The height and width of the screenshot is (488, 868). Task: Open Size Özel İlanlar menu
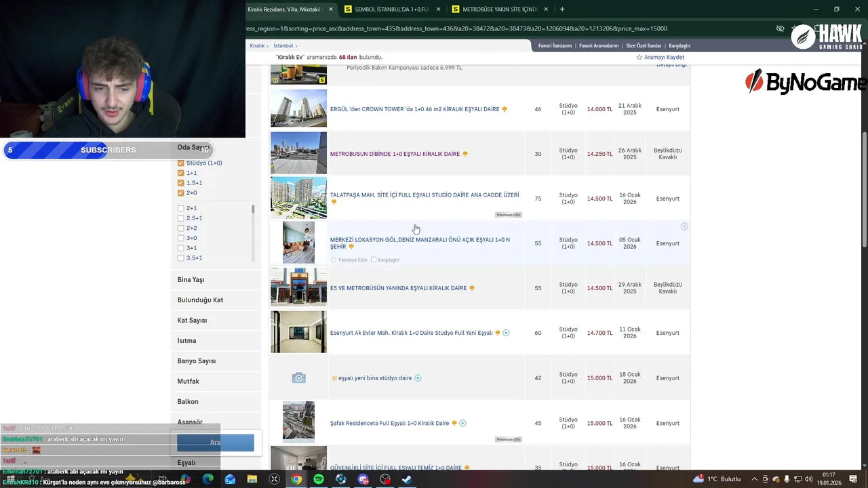pos(644,46)
